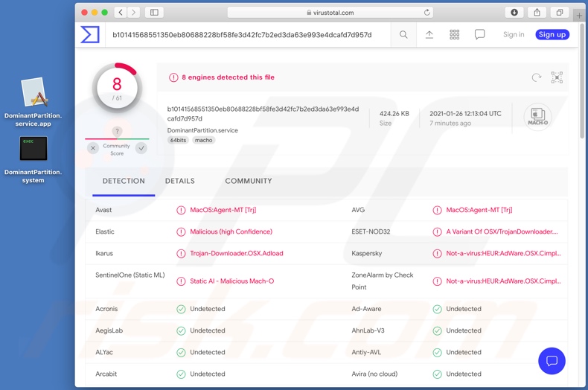Click Elastic Malicious (high Confidence) result
Viewport: 588px width, 390px height.
click(x=231, y=231)
